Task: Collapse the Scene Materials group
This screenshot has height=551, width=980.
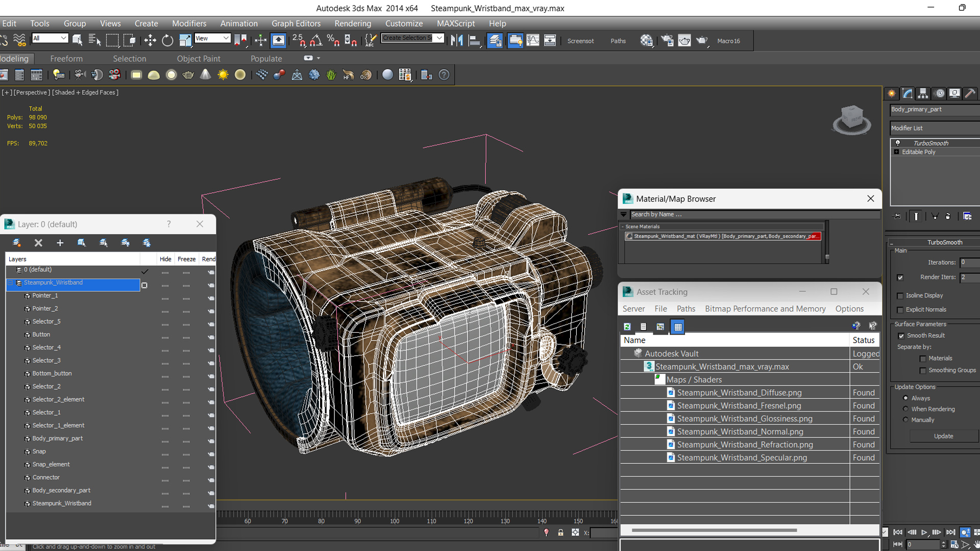Action: pos(623,227)
